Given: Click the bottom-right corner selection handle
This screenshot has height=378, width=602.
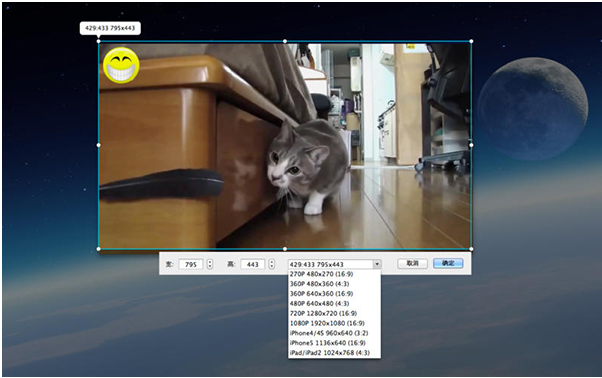Looking at the screenshot, I should tap(471, 249).
